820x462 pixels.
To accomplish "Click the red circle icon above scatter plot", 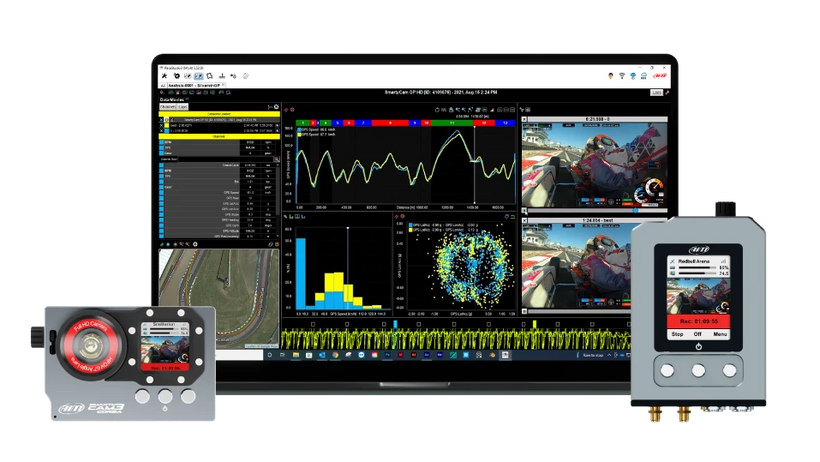I will point(403,216).
